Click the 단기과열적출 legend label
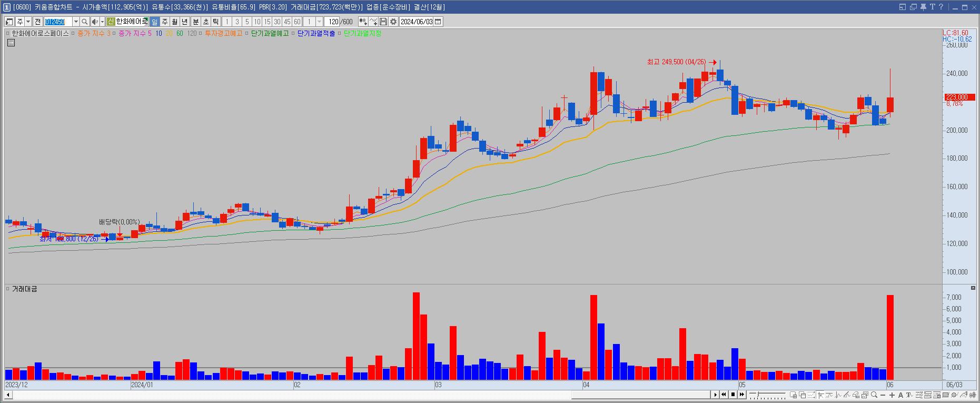 pos(316,33)
